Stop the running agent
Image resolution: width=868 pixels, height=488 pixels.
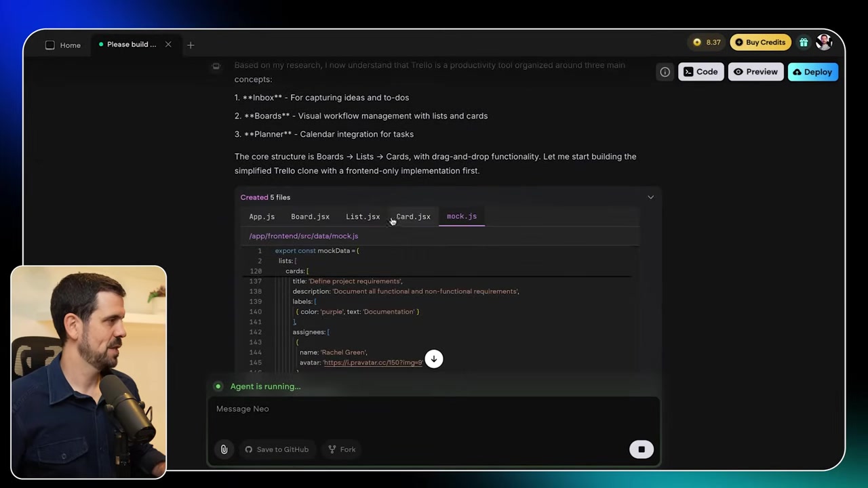click(x=641, y=449)
